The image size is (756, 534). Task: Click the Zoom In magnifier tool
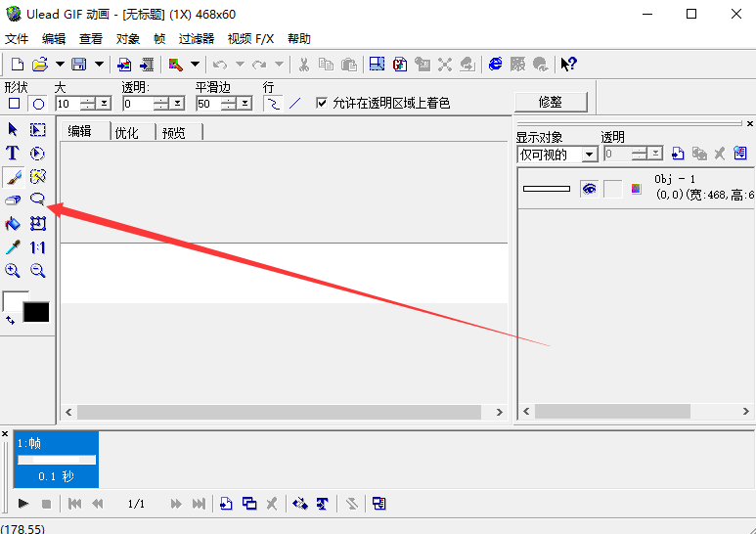click(x=13, y=271)
